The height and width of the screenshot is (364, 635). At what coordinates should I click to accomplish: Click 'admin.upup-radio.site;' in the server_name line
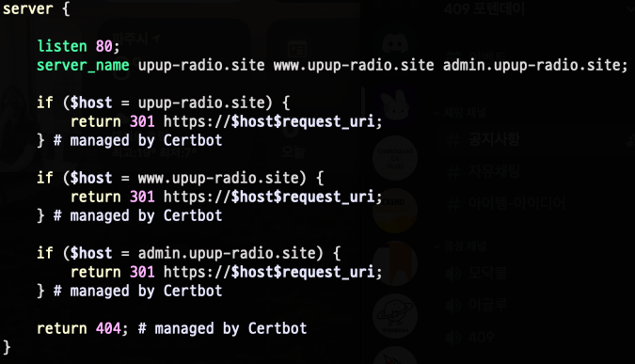(535, 65)
